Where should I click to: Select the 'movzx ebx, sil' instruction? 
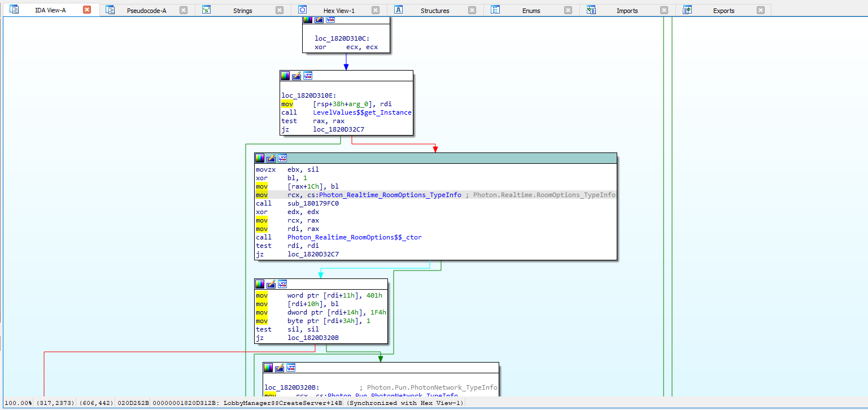coord(287,169)
